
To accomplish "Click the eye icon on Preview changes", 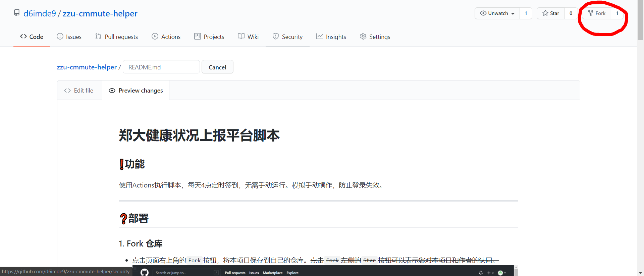I will 112,91.
